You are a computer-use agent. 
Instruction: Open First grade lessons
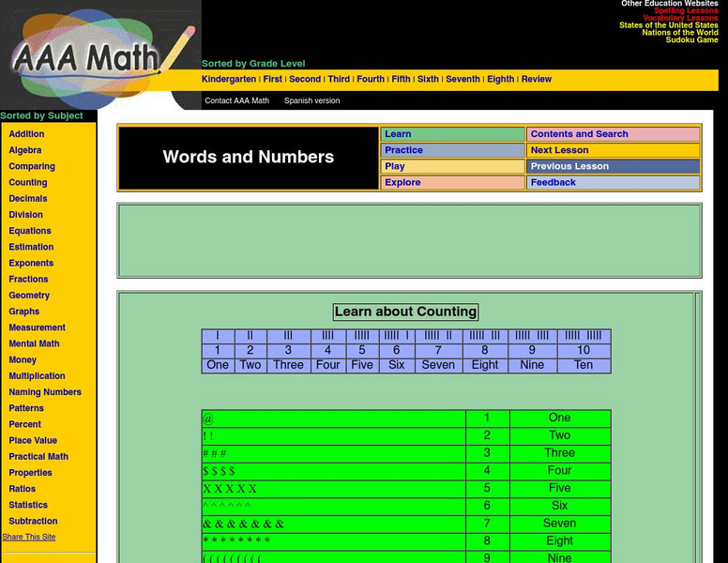273,79
